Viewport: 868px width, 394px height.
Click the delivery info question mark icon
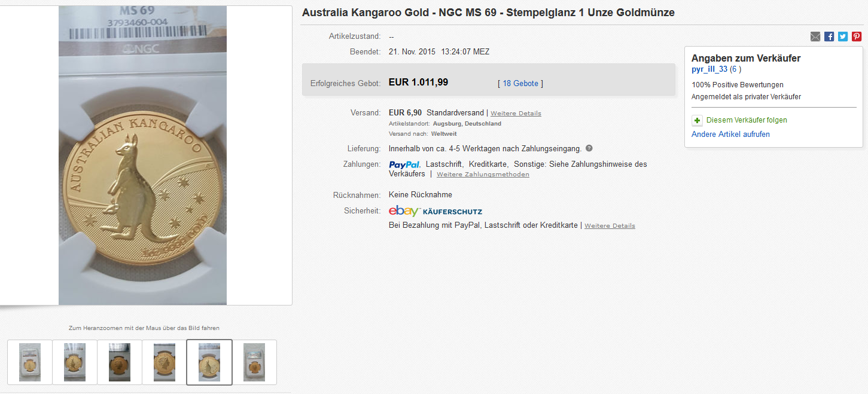[589, 148]
